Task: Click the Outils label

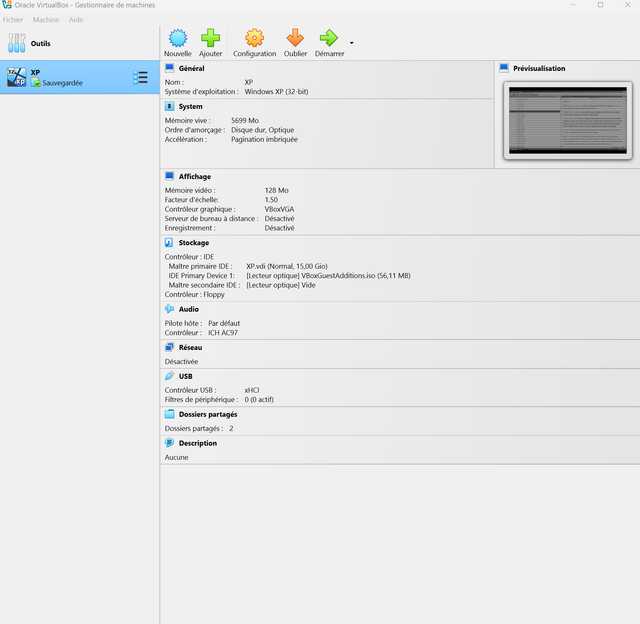Action: tap(41, 43)
